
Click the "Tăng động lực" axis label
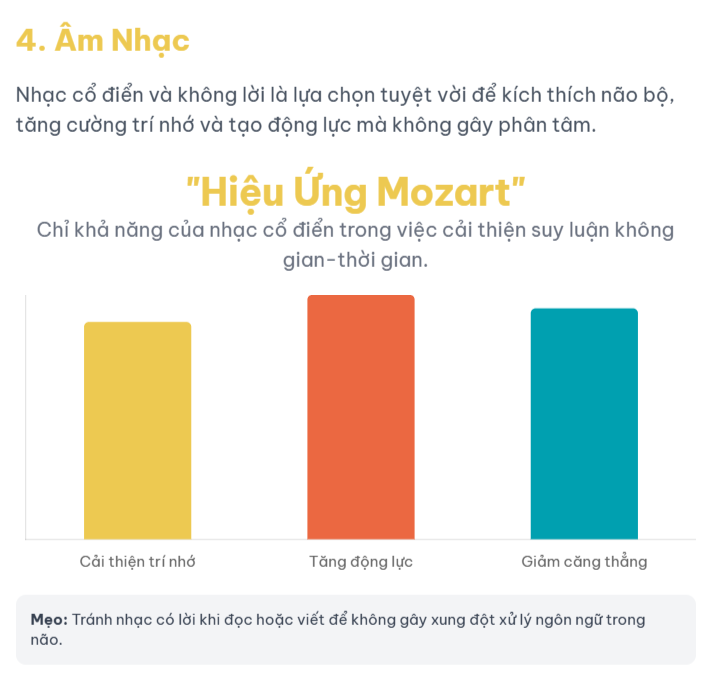pyautogui.click(x=360, y=561)
